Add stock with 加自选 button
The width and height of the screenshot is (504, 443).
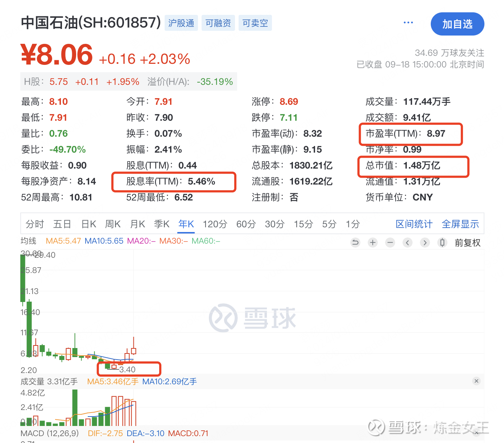pos(457,24)
